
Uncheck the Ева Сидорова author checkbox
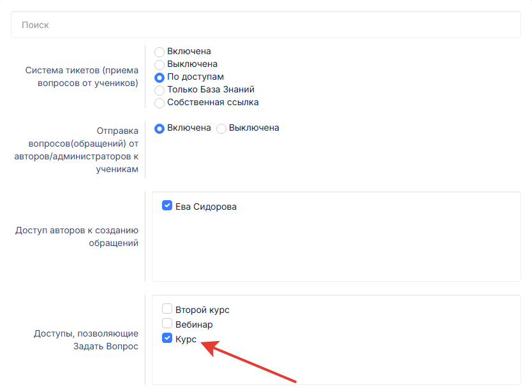[167, 205]
